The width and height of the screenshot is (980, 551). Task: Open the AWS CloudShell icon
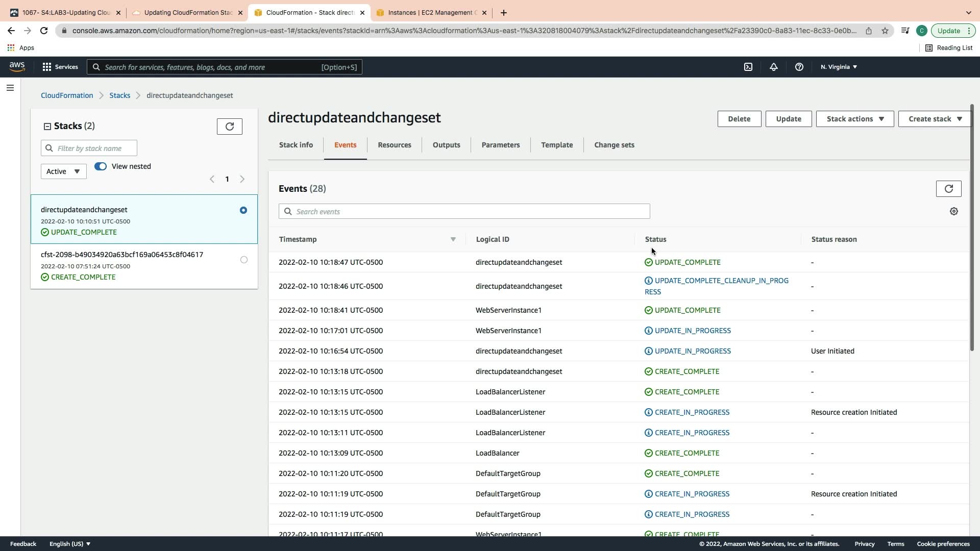(748, 67)
